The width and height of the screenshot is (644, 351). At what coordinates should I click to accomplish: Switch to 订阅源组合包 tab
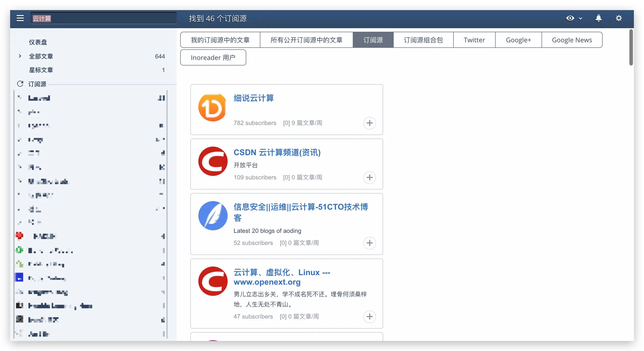point(423,40)
